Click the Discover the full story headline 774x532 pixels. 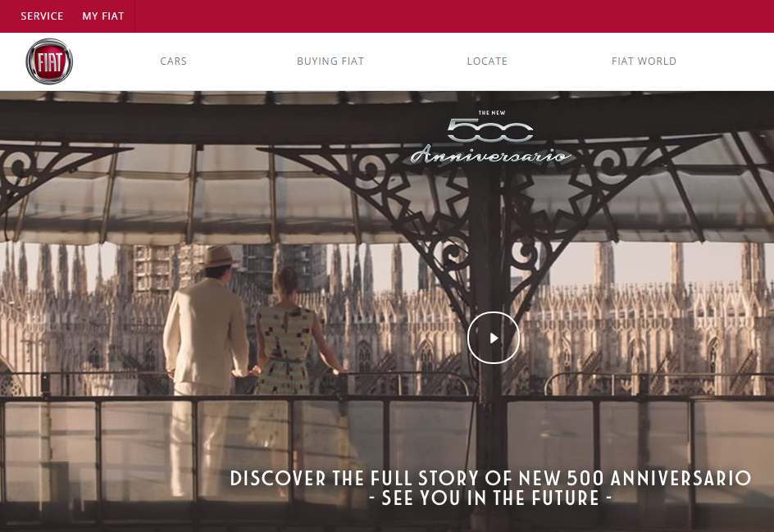pos(490,478)
